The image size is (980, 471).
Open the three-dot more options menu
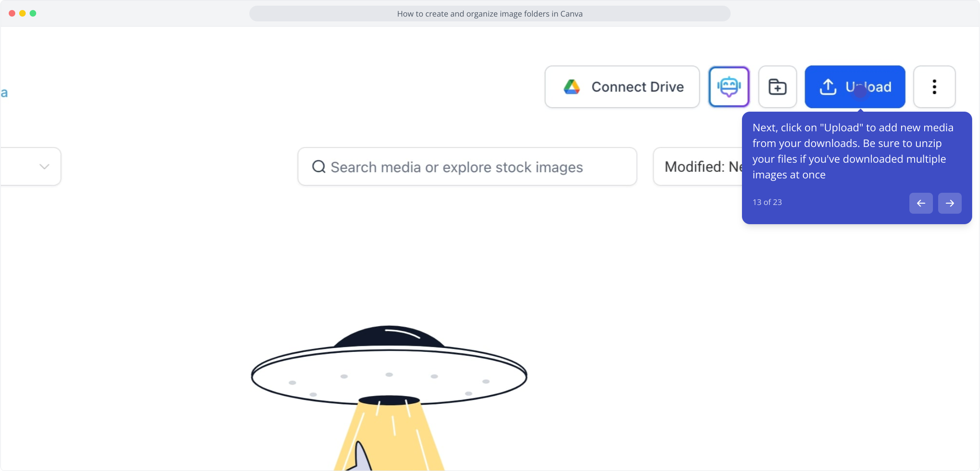click(934, 87)
